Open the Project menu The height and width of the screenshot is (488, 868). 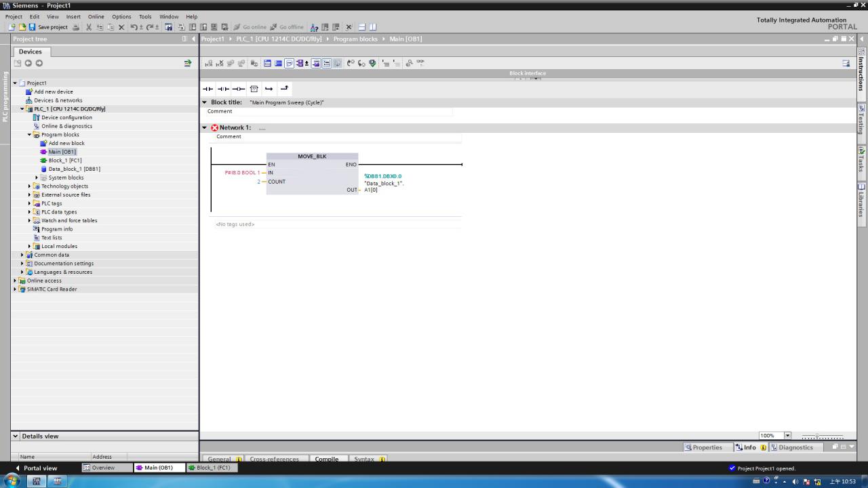click(x=14, y=17)
